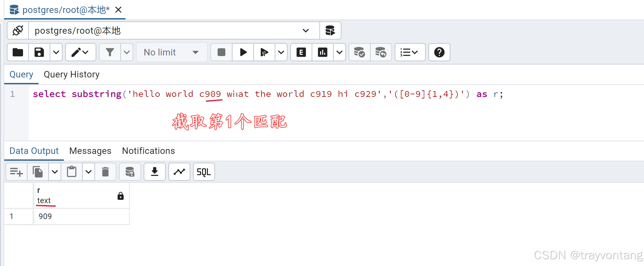The image size is (644, 266).
Task: Expand the Explain options arrow
Action: coord(340,52)
